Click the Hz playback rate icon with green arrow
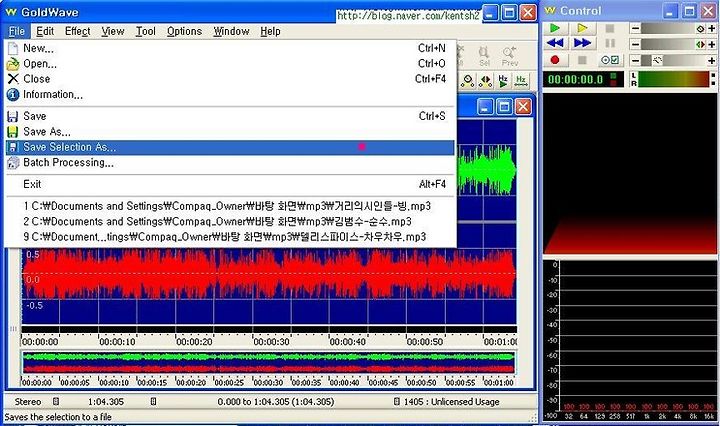The image size is (720, 426). [x=503, y=81]
